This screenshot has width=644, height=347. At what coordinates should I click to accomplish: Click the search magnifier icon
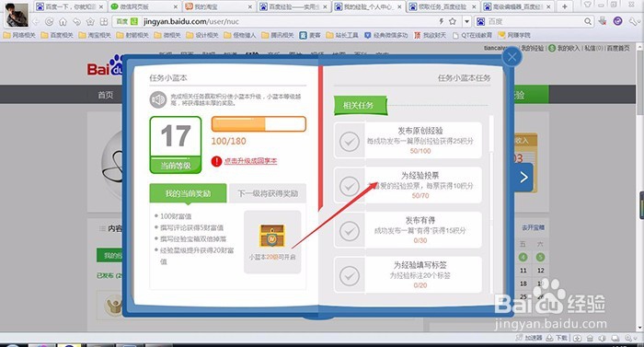pyautogui.click(x=588, y=21)
